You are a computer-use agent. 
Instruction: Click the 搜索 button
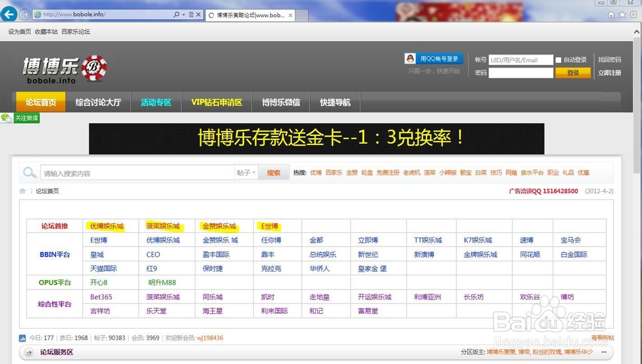[273, 173]
